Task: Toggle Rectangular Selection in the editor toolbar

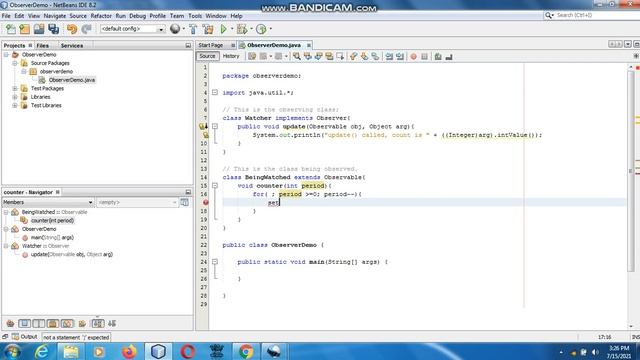Action: click(x=340, y=56)
